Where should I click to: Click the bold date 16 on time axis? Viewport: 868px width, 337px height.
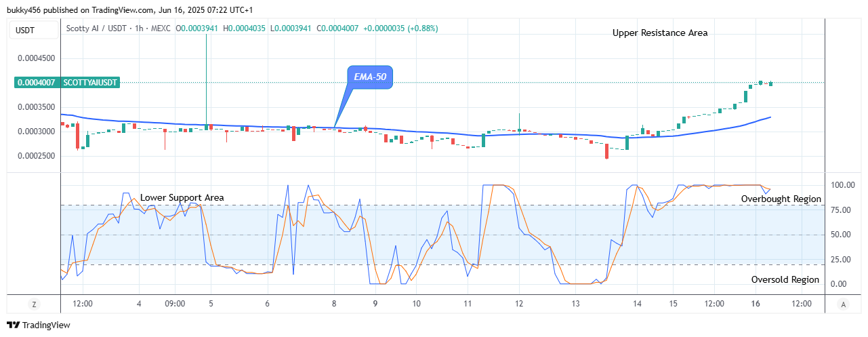pos(755,304)
